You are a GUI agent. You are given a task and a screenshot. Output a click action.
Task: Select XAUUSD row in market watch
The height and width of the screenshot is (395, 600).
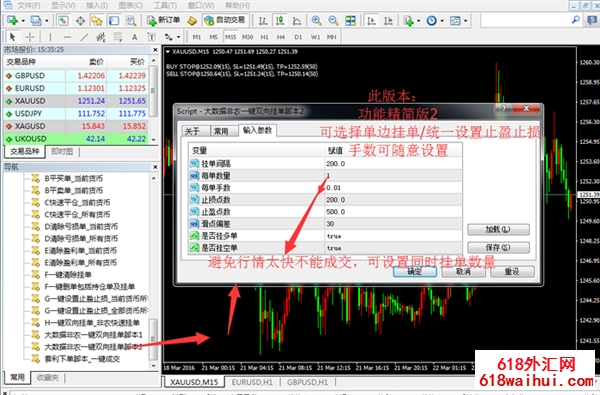coord(76,101)
